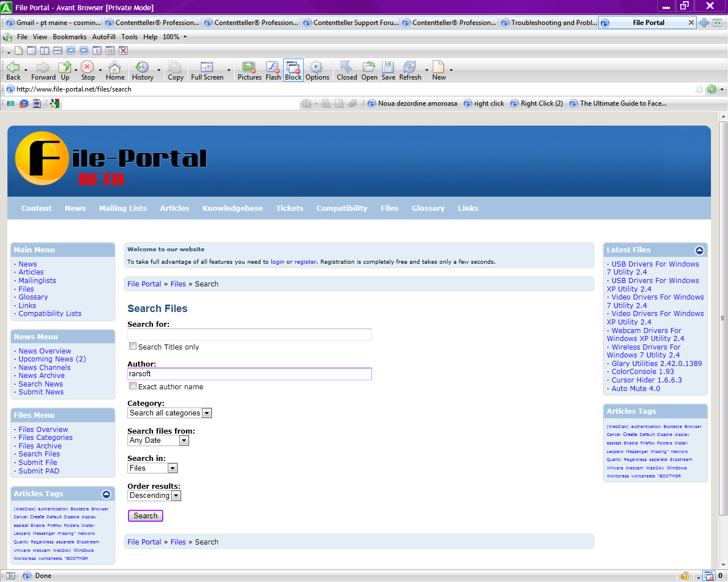Screen dimensions: 728x582
Task: Close the File Portal tab
Action: coord(691,23)
